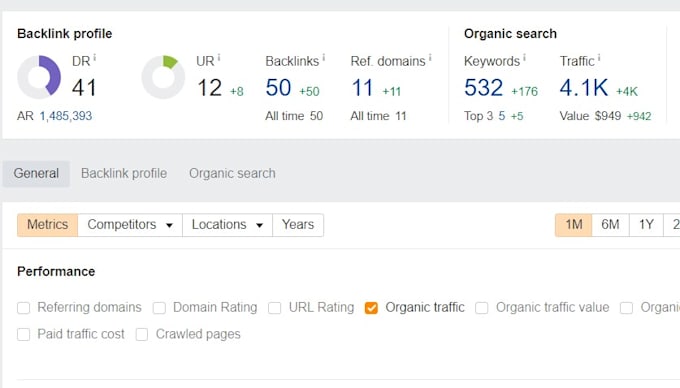Viewport: 680px width, 388px height.
Task: Enable the Referring domains checkbox
Action: click(x=23, y=308)
